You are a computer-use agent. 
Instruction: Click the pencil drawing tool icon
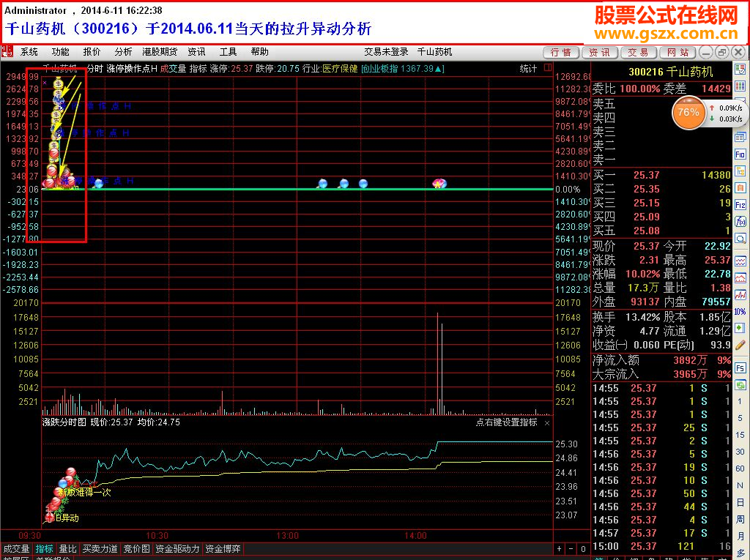(x=740, y=344)
